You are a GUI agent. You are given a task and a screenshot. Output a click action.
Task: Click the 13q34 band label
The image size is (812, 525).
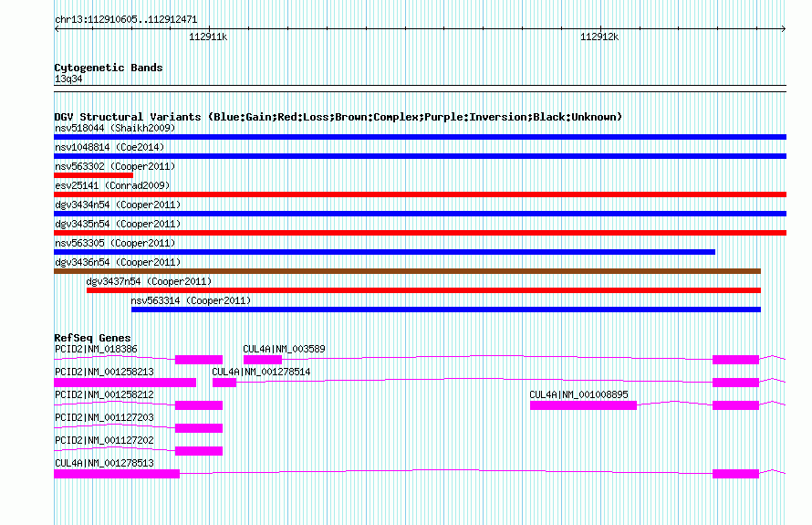pyautogui.click(x=68, y=79)
